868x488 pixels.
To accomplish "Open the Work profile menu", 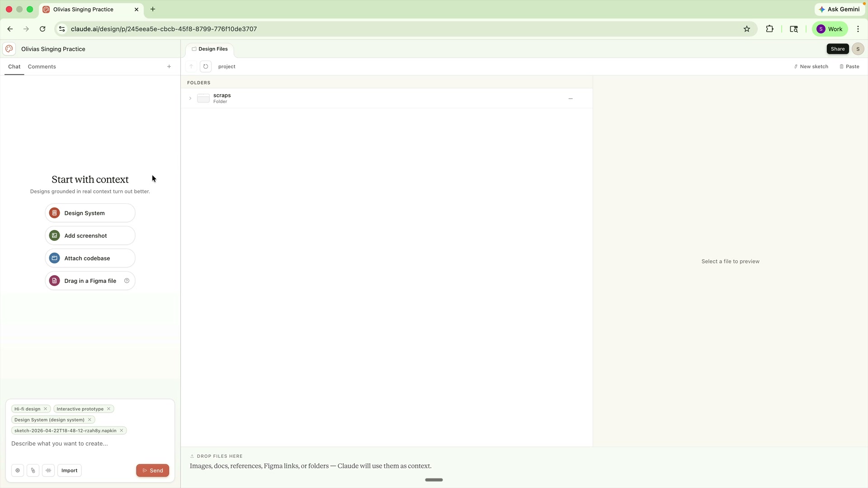I will [830, 29].
